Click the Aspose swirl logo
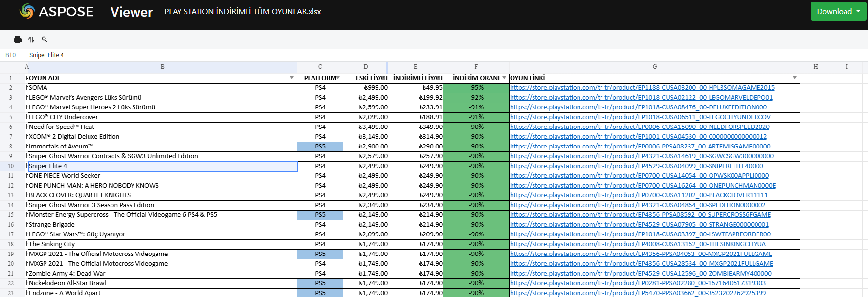 27,11
